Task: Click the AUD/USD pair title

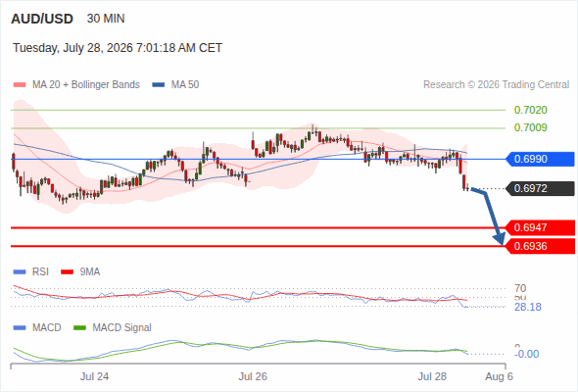Action: (42, 19)
